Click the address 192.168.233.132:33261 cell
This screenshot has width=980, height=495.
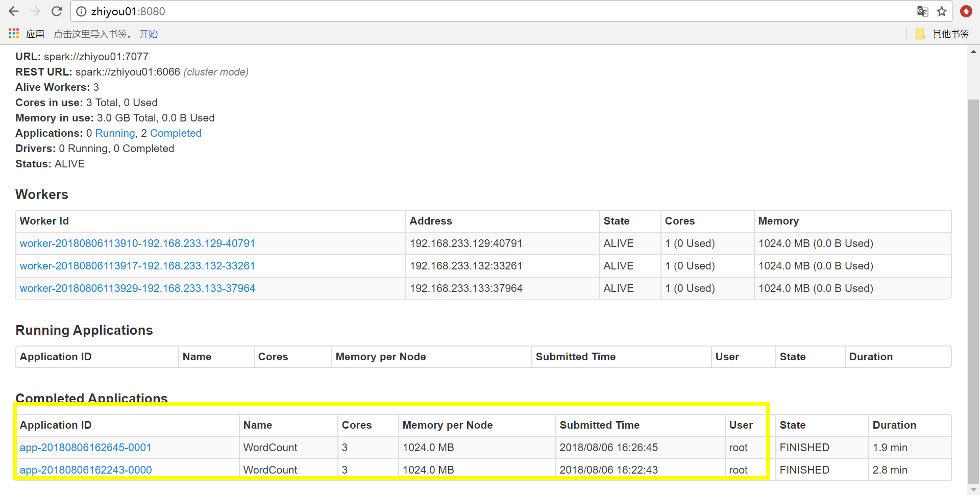(x=502, y=266)
